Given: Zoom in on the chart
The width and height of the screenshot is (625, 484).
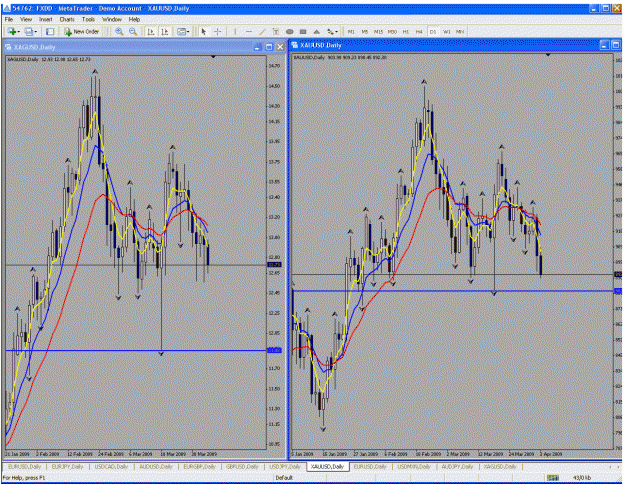Looking at the screenshot, I should pyautogui.click(x=119, y=31).
